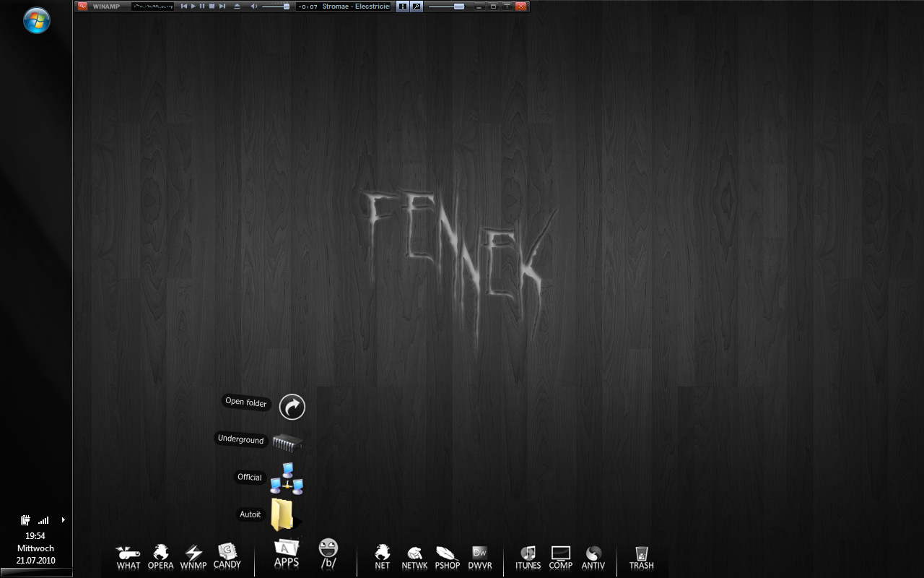Open the COMP computer icon
The image size is (924, 578).
(560, 556)
